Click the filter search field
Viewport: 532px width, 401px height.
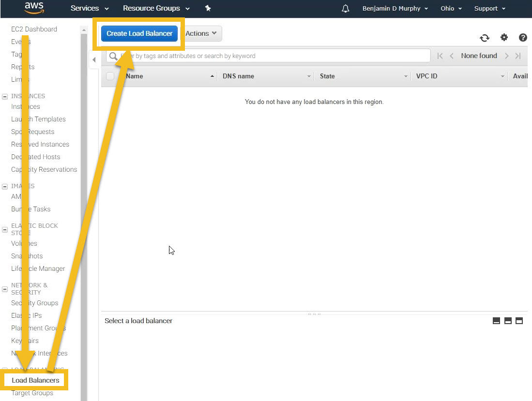point(268,56)
